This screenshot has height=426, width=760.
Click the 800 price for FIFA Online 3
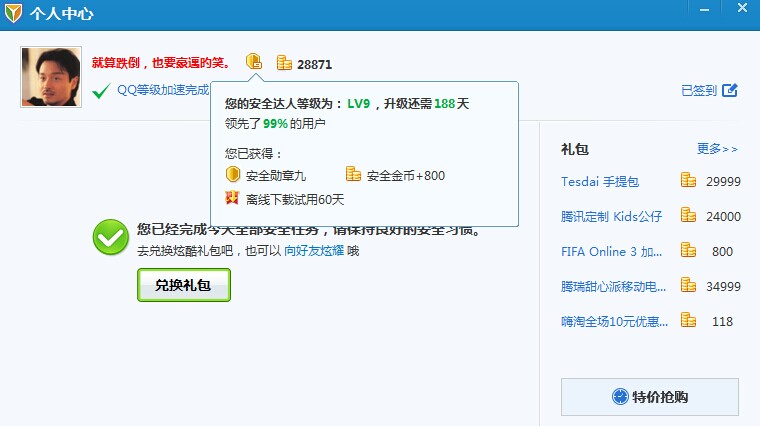coord(722,252)
